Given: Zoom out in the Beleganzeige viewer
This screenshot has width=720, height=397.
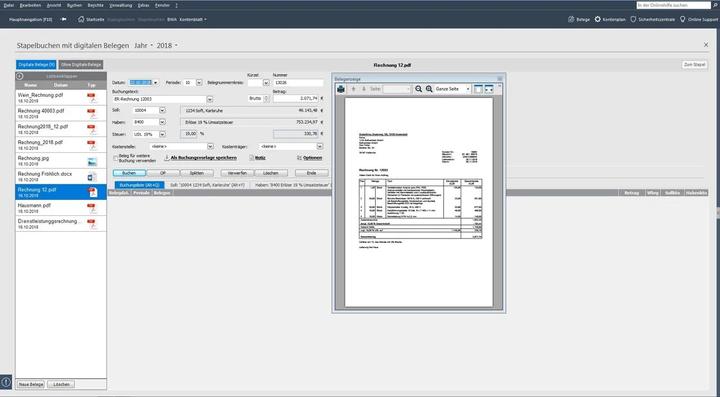Looking at the screenshot, I should (x=418, y=89).
